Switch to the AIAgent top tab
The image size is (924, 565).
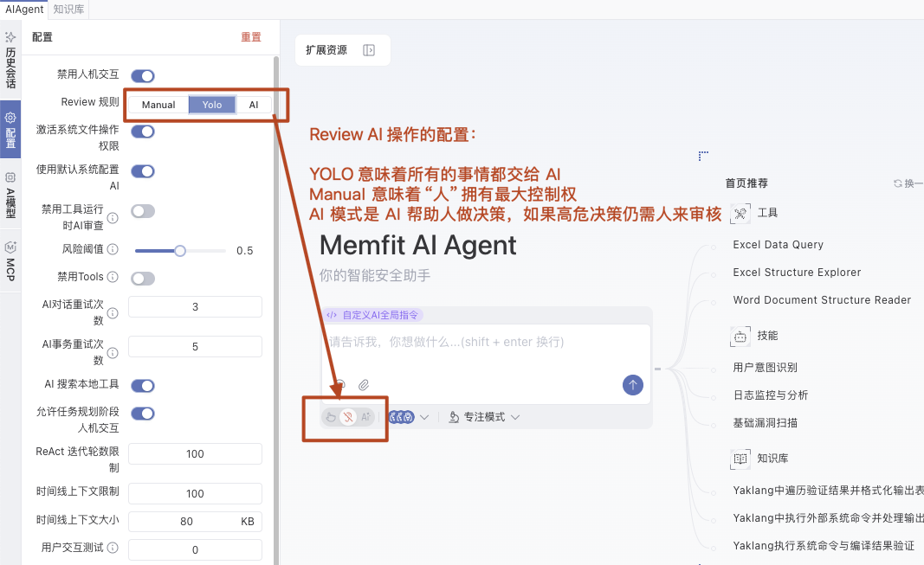click(x=24, y=10)
